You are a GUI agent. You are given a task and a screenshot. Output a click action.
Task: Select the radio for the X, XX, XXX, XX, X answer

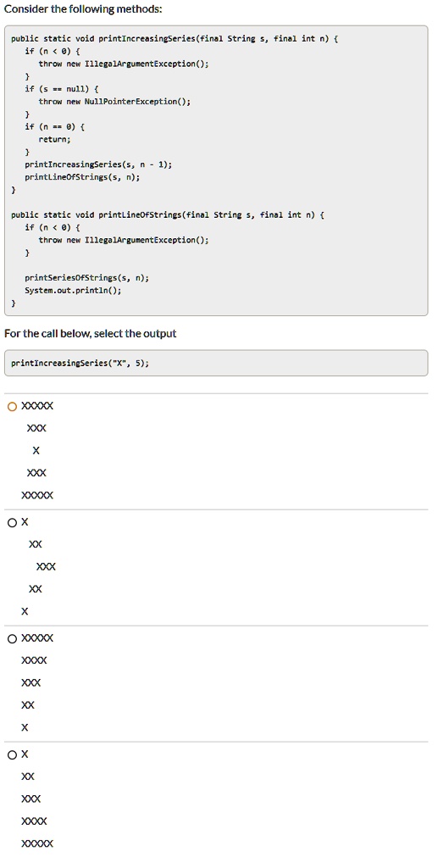[x=12, y=522]
